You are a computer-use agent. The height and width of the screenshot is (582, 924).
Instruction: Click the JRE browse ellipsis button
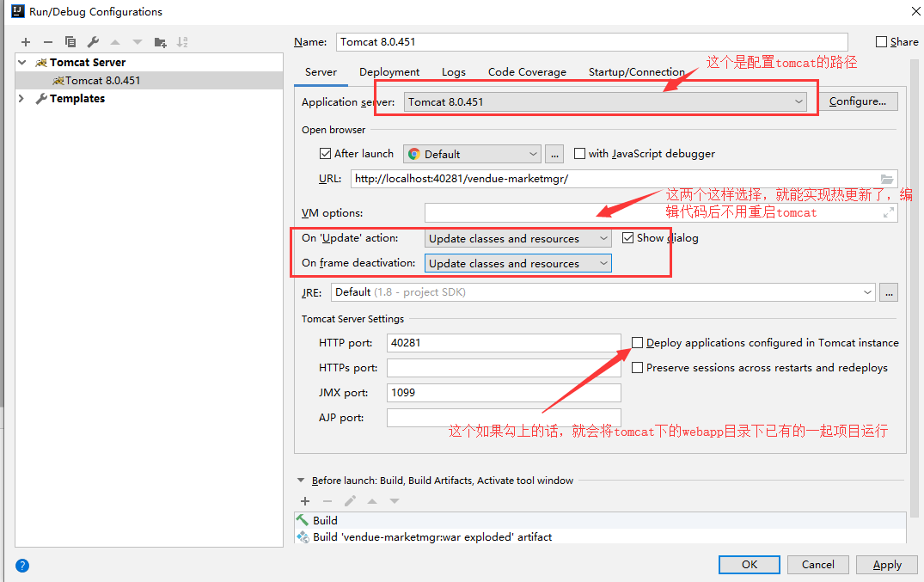(889, 292)
